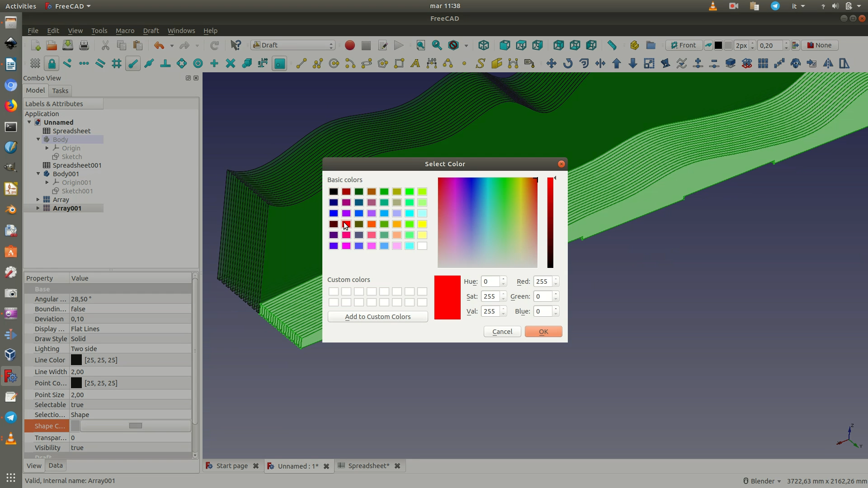Open the draw style dropdown arrow
The height and width of the screenshot is (488, 868).
pos(466,46)
